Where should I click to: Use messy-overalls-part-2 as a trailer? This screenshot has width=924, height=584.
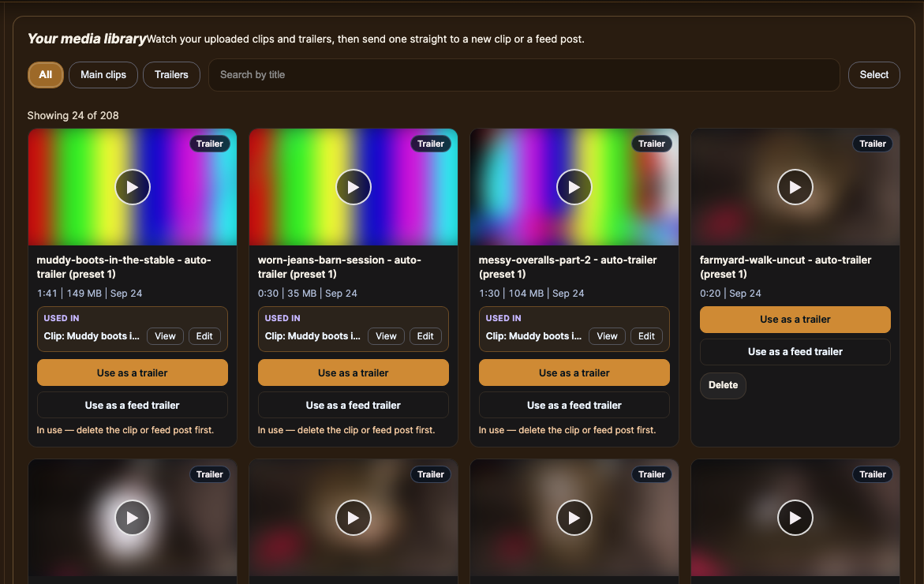[x=574, y=372]
